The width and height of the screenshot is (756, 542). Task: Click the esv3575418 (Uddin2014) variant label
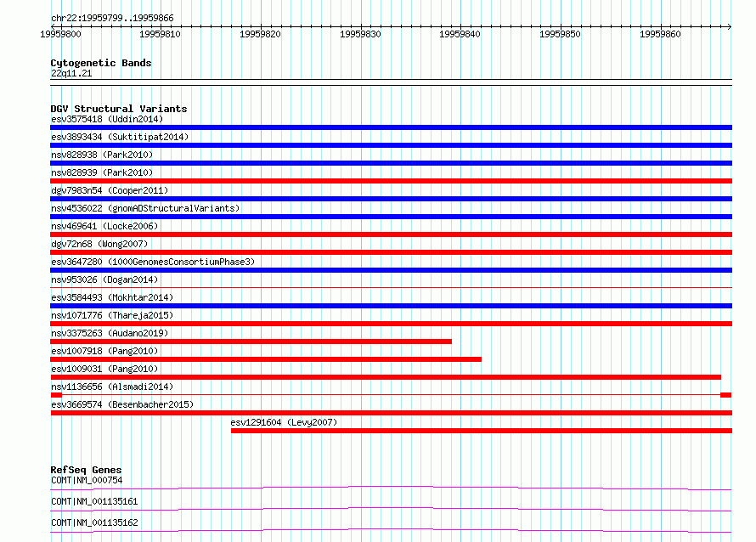(x=107, y=119)
